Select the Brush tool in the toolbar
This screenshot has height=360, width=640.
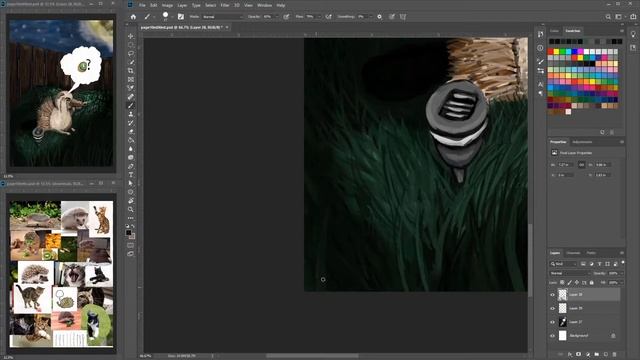(131, 105)
